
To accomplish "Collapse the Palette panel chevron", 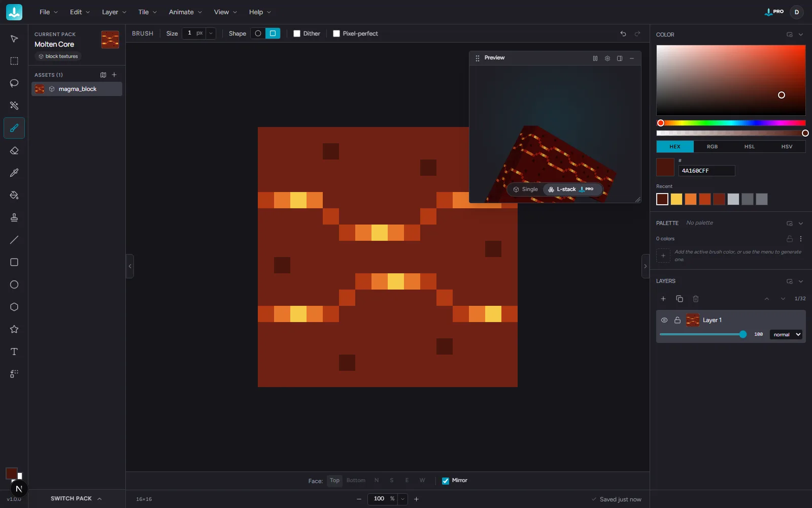I will pyautogui.click(x=801, y=224).
